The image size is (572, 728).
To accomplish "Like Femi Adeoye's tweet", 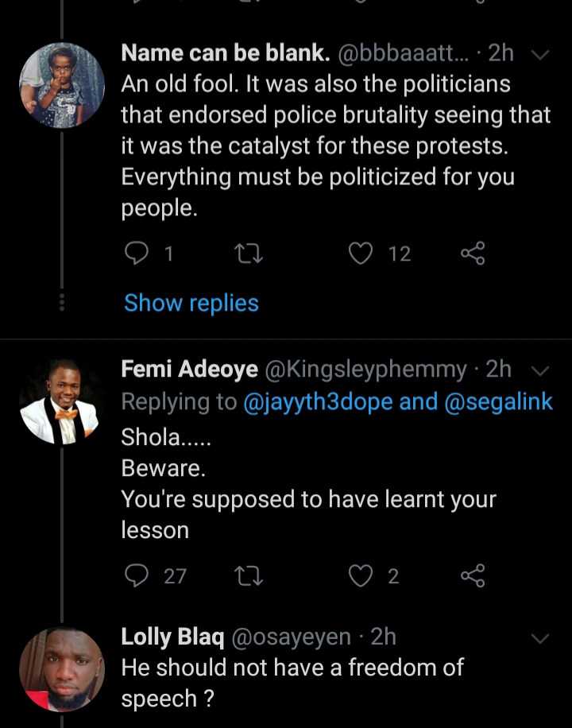I will [361, 575].
